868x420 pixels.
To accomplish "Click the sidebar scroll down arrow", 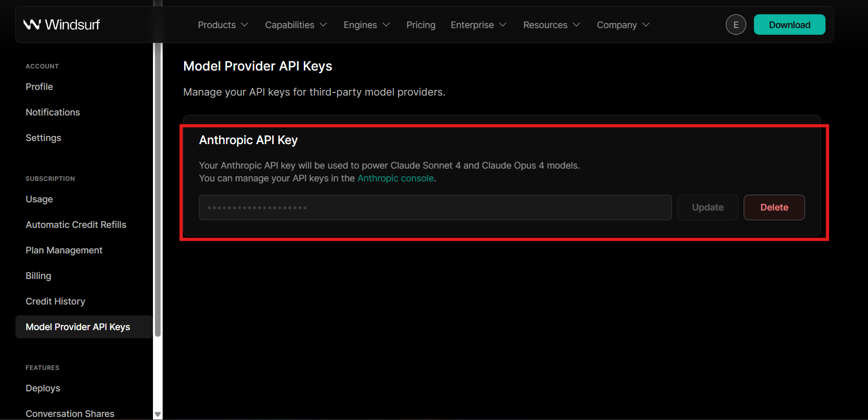I will pos(158,414).
